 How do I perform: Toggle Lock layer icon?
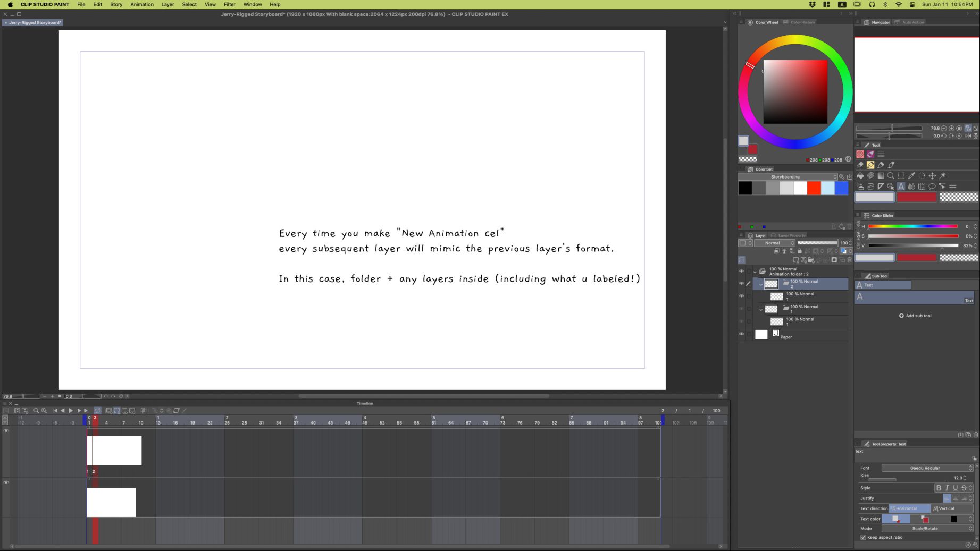(799, 251)
